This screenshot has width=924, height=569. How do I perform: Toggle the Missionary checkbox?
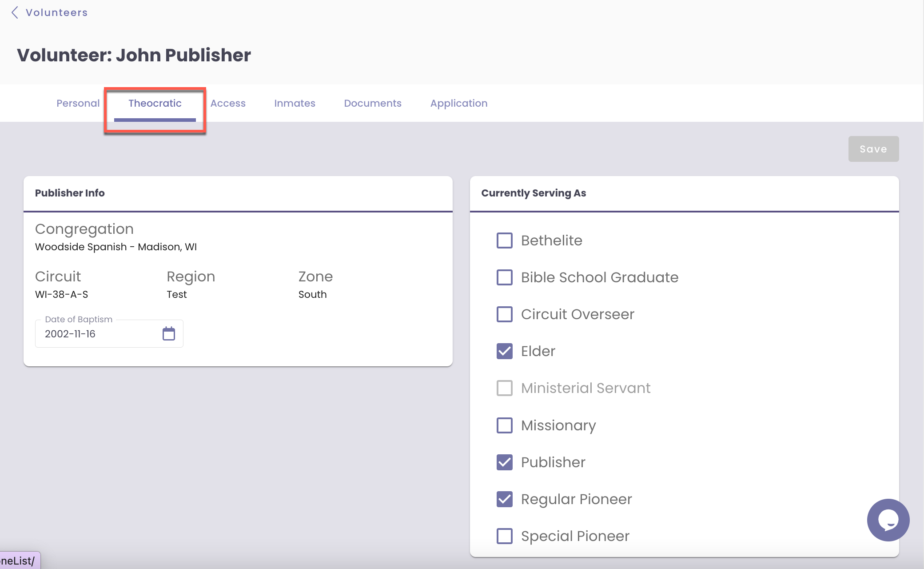click(504, 425)
